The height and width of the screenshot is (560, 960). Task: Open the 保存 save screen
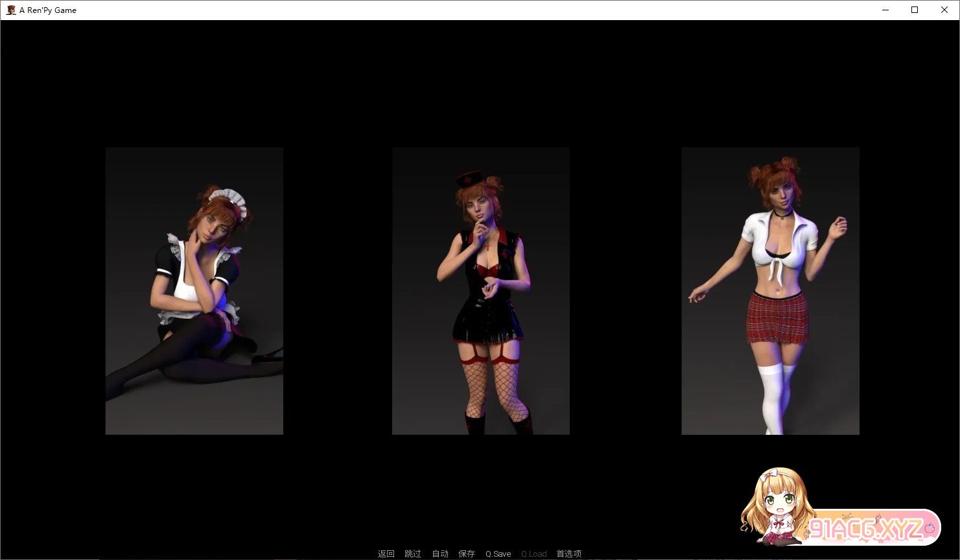click(467, 554)
